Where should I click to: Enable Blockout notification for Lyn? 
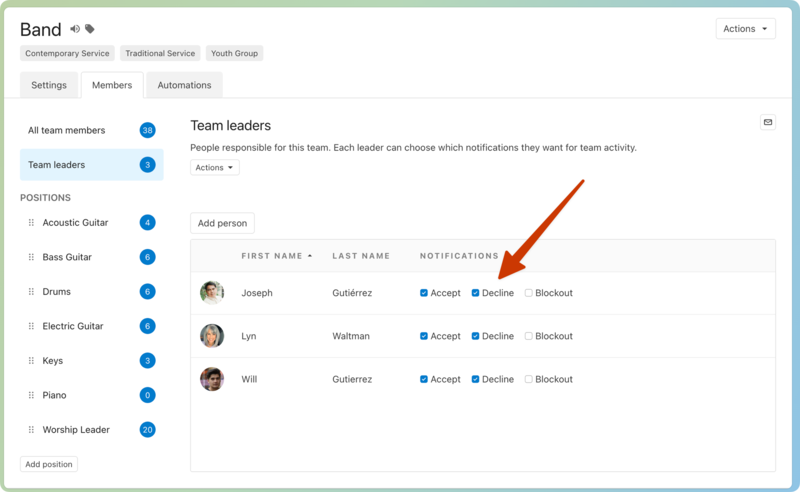(529, 336)
